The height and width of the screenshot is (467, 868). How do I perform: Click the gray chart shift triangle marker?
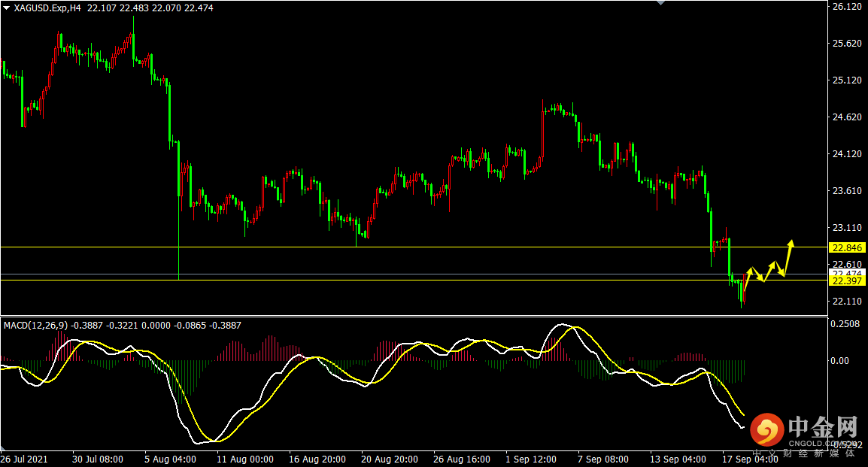(661, 3)
